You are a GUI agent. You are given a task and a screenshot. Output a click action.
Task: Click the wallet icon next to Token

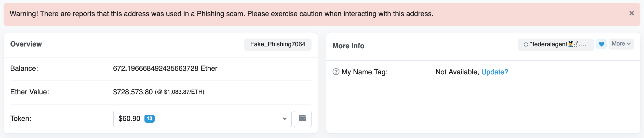302,119
